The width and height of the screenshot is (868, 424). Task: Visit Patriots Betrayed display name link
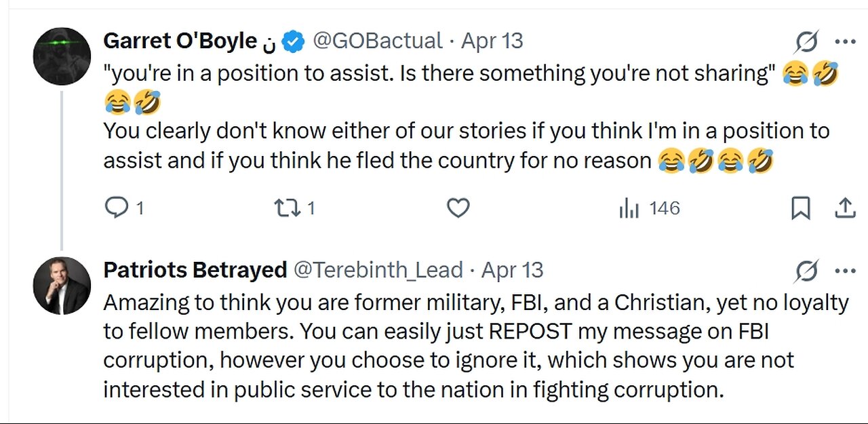click(x=195, y=270)
